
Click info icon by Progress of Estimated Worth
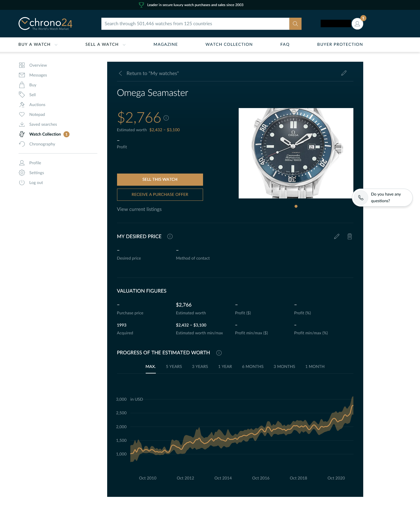[x=219, y=353]
